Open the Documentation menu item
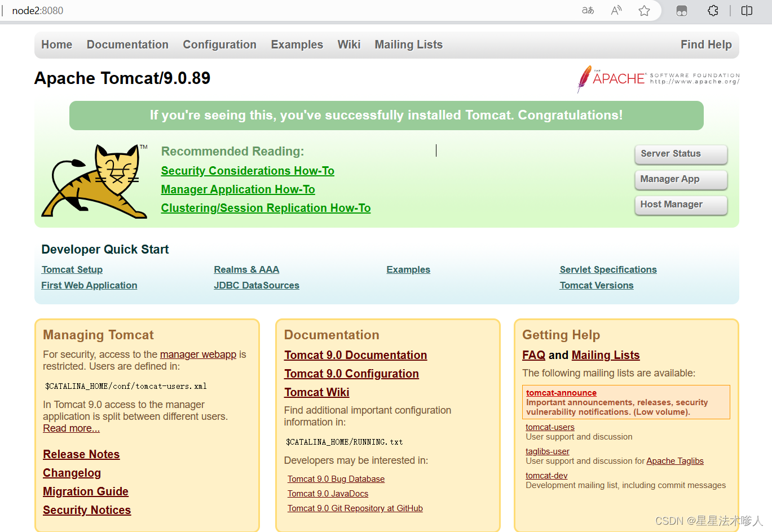Viewport: 772px width, 532px height. pos(127,45)
